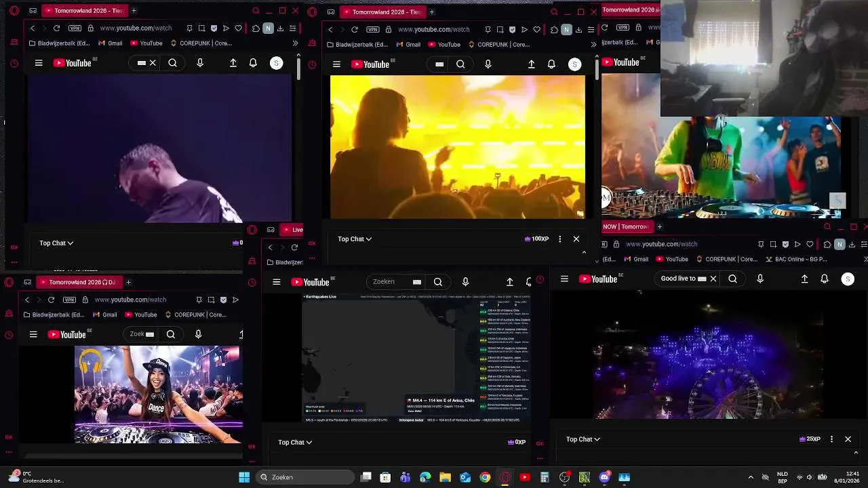The height and width of the screenshot is (488, 868).
Task: Open chat more options next to 100XP
Action: click(559, 239)
